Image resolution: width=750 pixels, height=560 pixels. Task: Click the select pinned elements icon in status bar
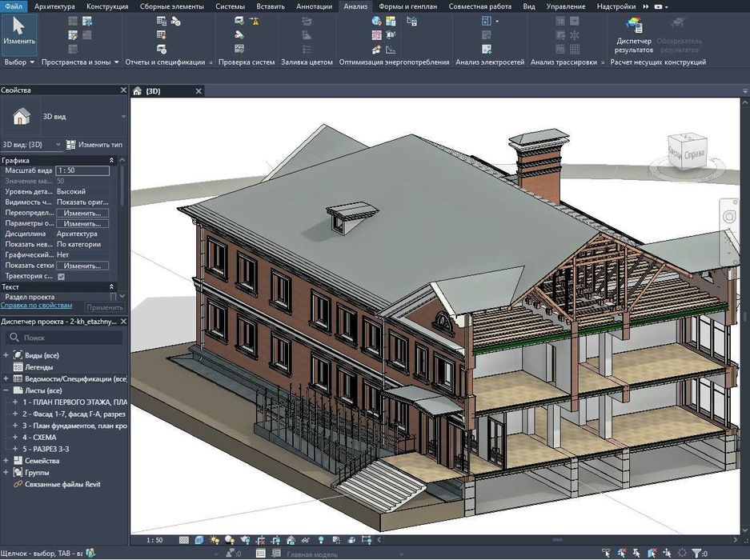coord(636,553)
